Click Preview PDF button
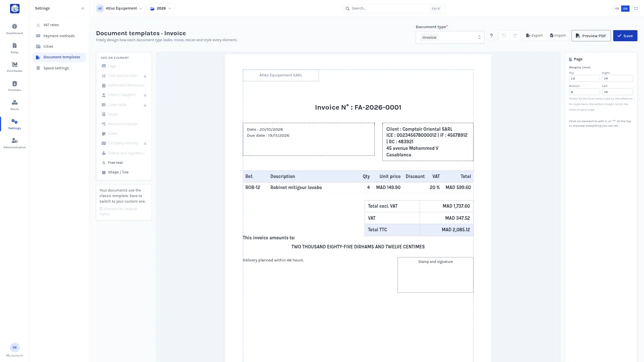Screen dimensions: 644x362 pyautogui.click(x=591, y=36)
